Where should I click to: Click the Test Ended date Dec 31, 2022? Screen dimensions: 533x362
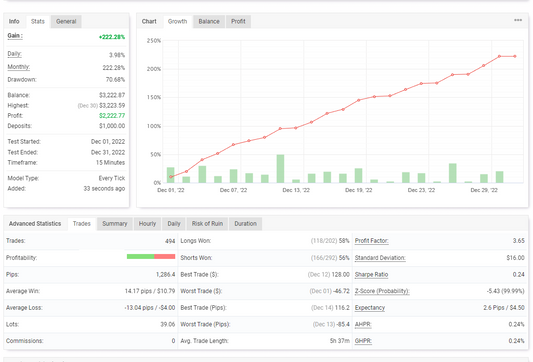pos(108,152)
